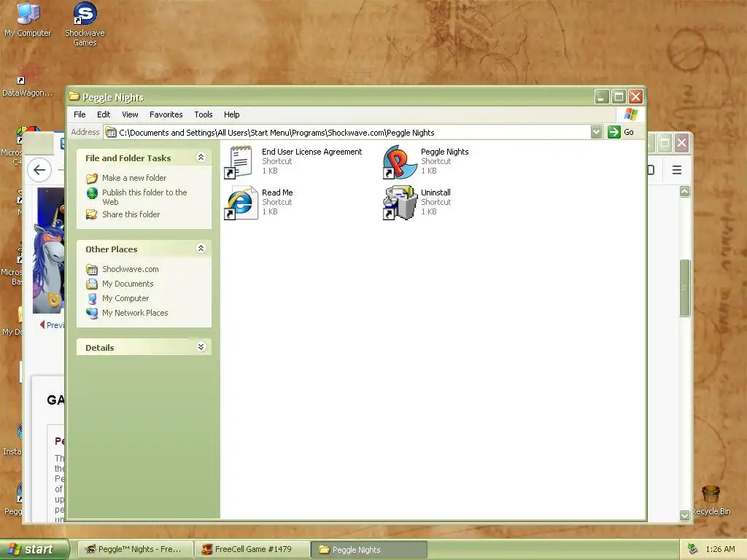Switch to Peggle Nights browser taskbar button

coord(135,550)
